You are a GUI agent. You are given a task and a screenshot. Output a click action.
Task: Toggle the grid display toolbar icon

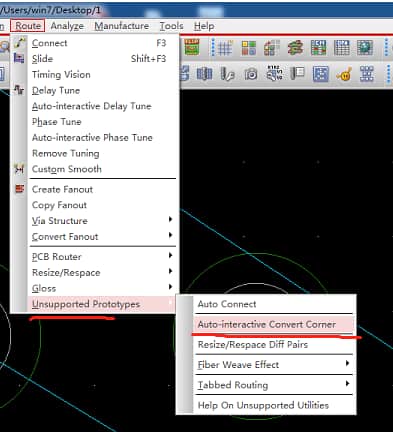pyautogui.click(x=225, y=48)
